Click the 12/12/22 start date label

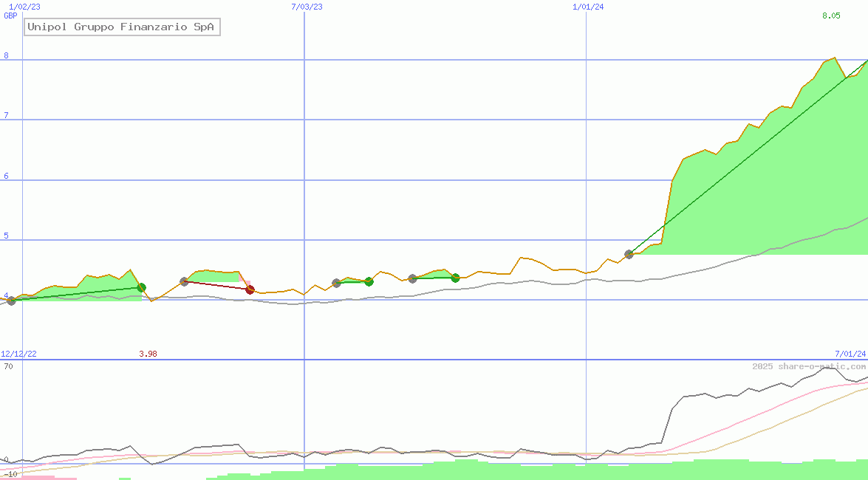pyautogui.click(x=19, y=354)
